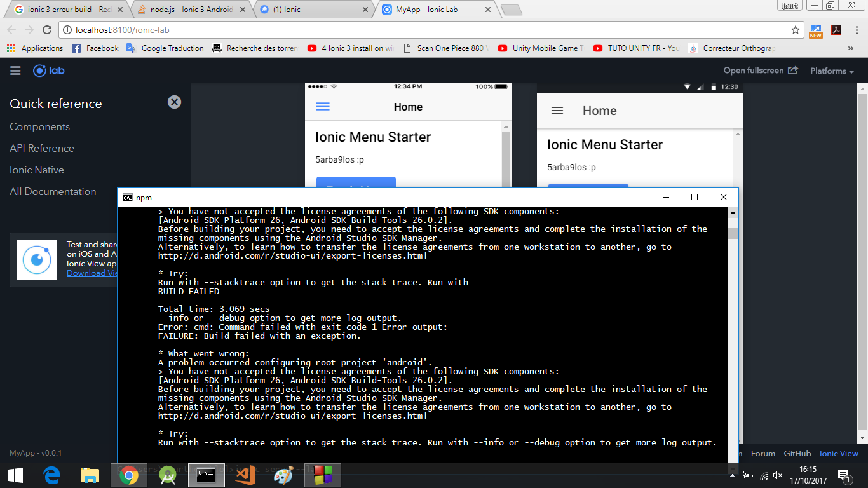Viewport: 868px width, 488px height.
Task: Close the Quick reference panel
Action: 174,102
